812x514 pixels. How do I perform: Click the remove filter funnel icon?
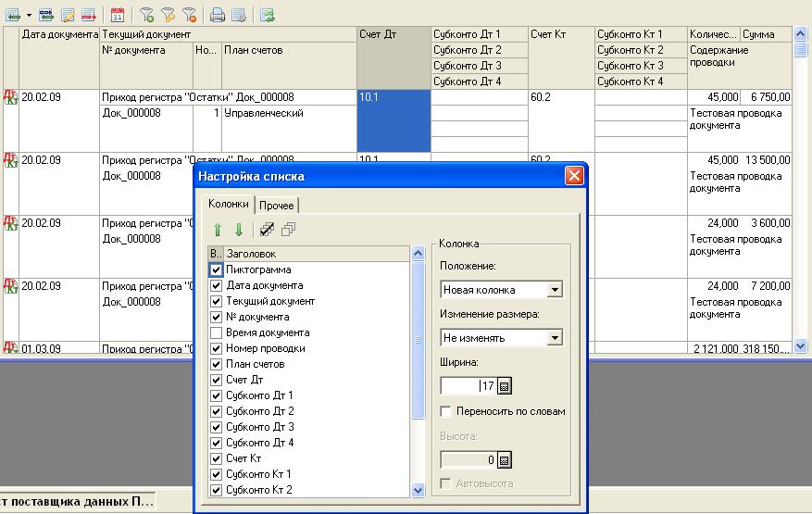[x=190, y=14]
